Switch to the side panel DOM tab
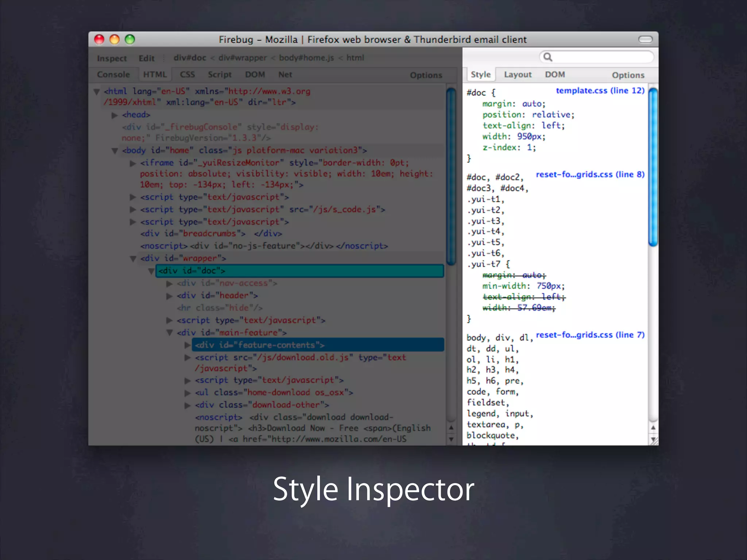747x560 pixels. 555,74
